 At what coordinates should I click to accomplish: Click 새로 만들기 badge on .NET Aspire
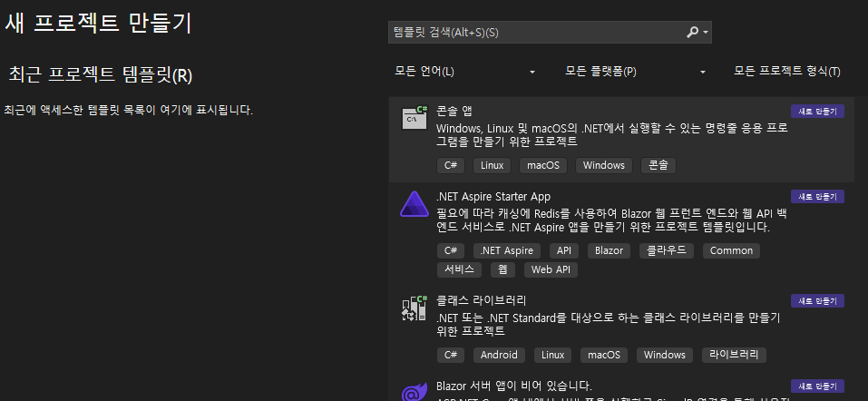817,197
